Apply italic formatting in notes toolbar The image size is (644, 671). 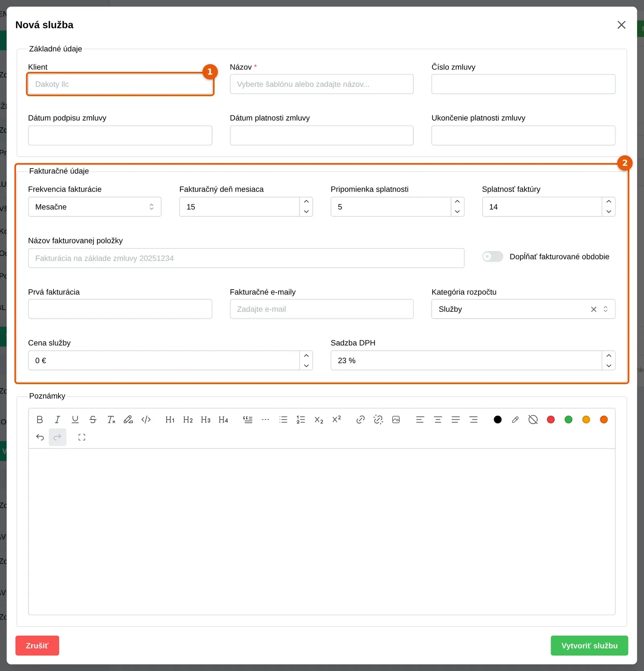[58, 420]
